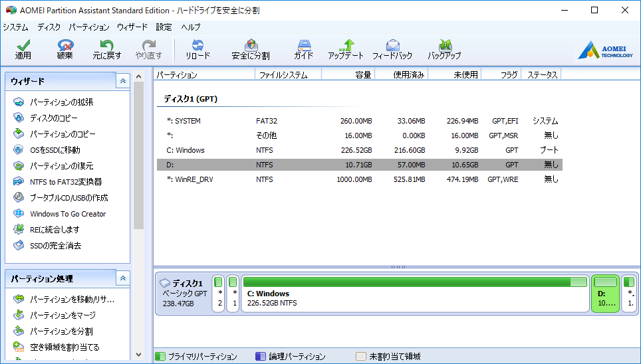This screenshot has height=364, width=641.
Task: Open the ディスク menu
Action: pos(49,27)
